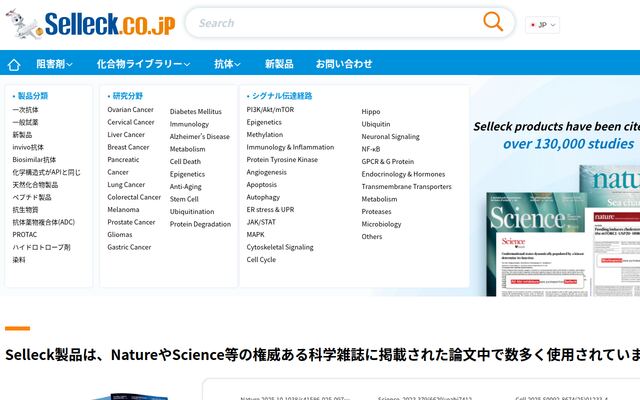Select Ovarian Cancer research area
The image size is (640, 400).
coord(131,110)
